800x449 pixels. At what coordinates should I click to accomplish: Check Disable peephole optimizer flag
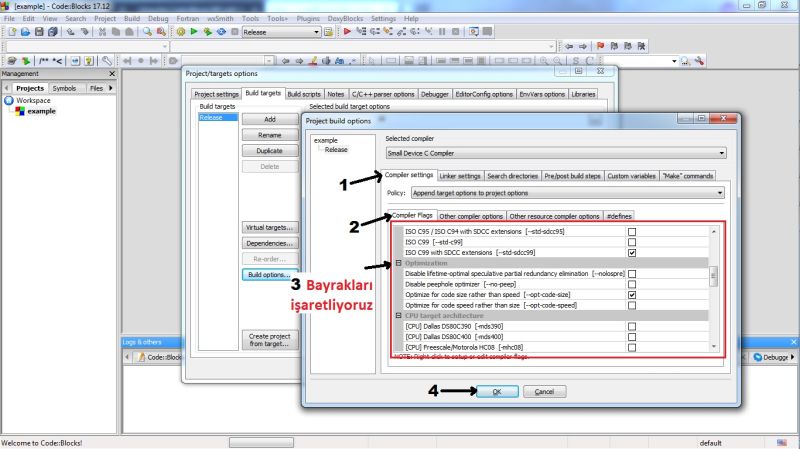[x=632, y=284]
